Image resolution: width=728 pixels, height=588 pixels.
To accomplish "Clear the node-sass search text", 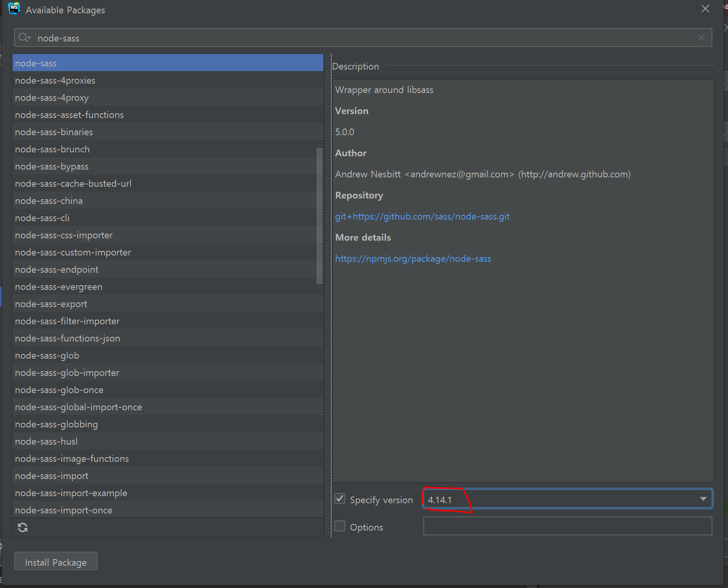I will tap(701, 38).
